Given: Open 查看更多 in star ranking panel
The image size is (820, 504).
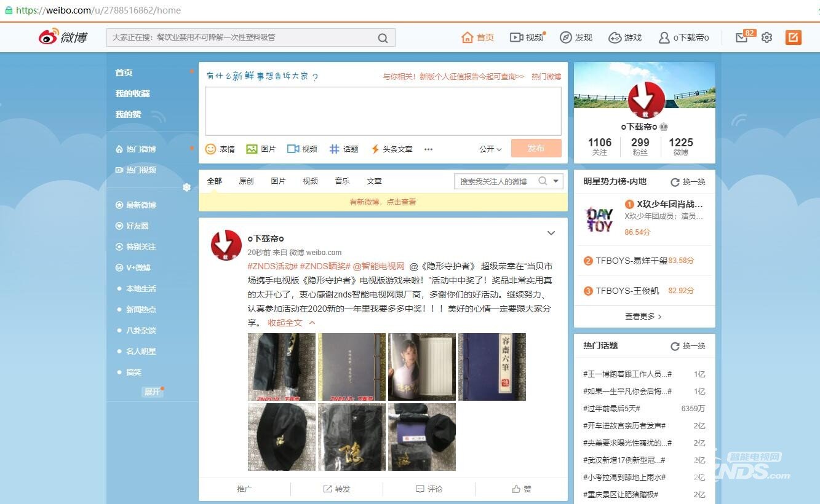Looking at the screenshot, I should pyautogui.click(x=643, y=317).
